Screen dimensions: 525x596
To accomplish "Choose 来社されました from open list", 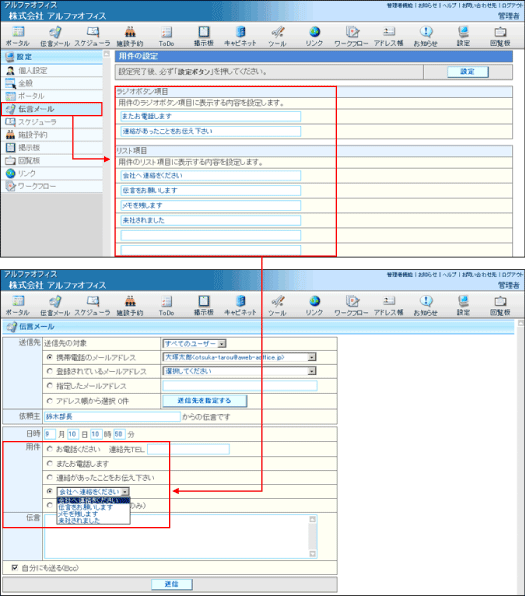I will 93,521.
